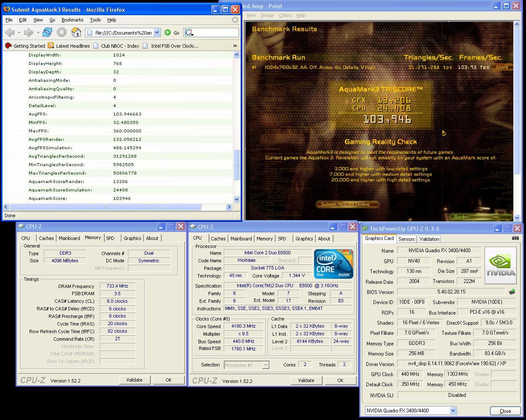
Task: Click the Firefox Forward arrow button
Action: tap(28, 32)
